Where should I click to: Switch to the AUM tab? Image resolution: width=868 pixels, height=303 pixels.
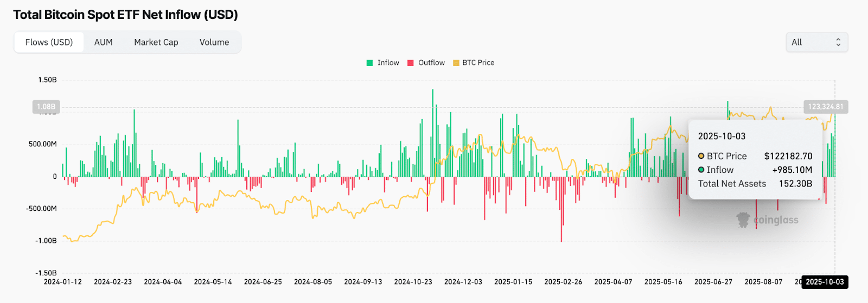point(103,42)
